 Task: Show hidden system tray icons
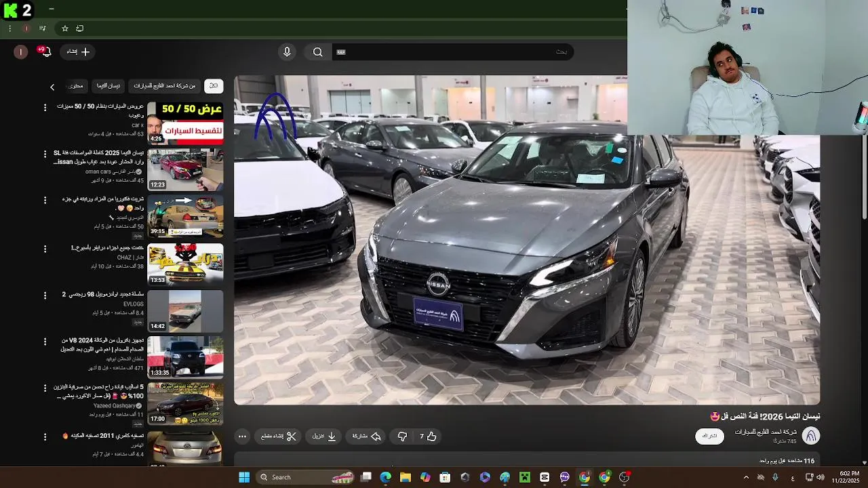click(746, 477)
